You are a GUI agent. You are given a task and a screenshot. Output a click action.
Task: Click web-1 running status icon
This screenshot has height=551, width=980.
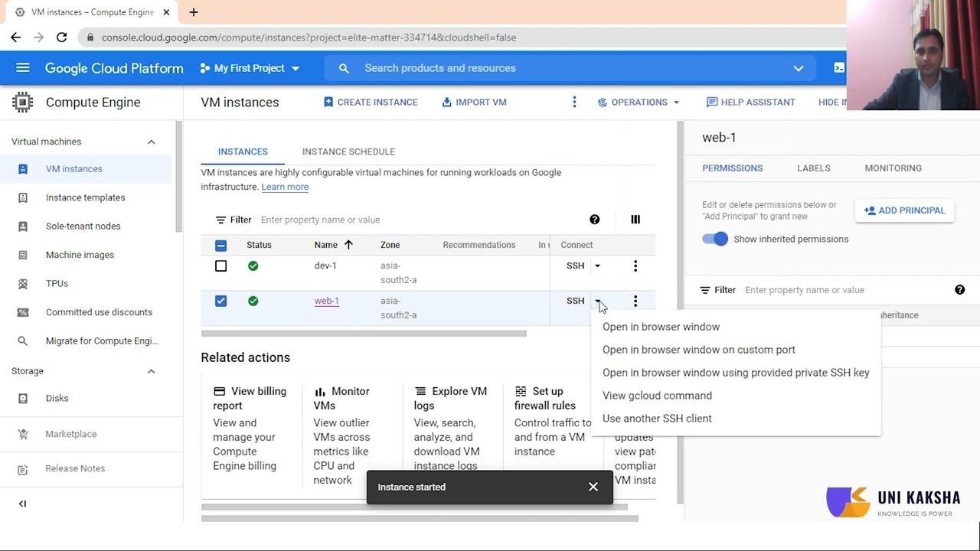[253, 301]
